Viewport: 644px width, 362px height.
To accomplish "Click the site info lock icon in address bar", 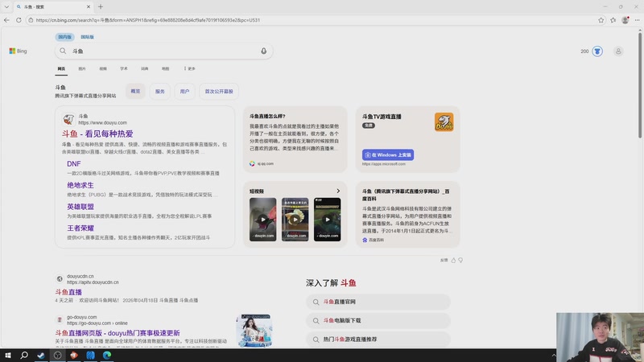I will 31,19.
